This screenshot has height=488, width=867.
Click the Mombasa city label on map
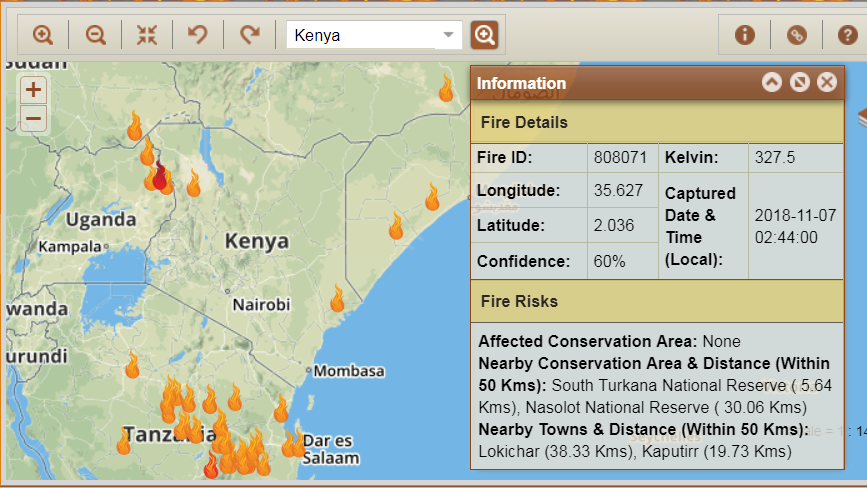pyautogui.click(x=349, y=371)
